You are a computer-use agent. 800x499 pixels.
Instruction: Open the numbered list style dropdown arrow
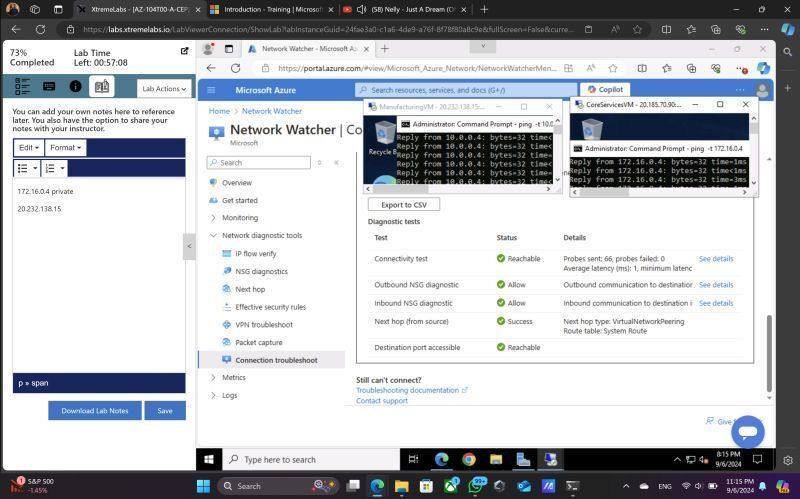point(62,168)
